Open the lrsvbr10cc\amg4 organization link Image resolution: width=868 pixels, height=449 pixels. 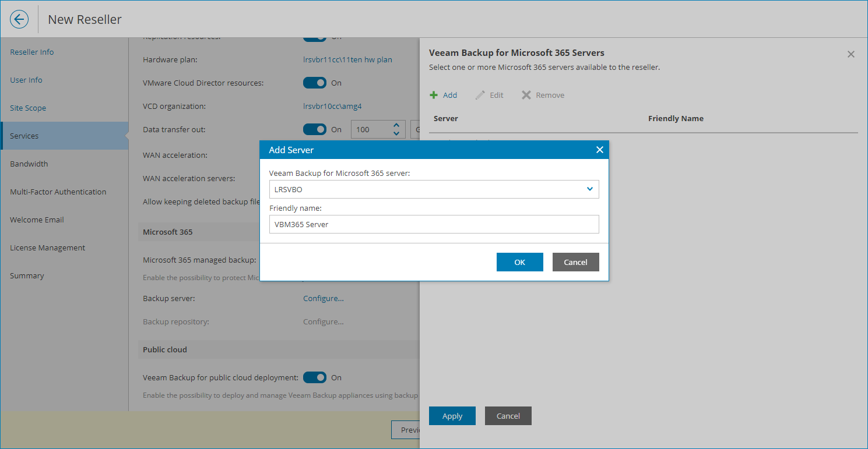pyautogui.click(x=332, y=106)
